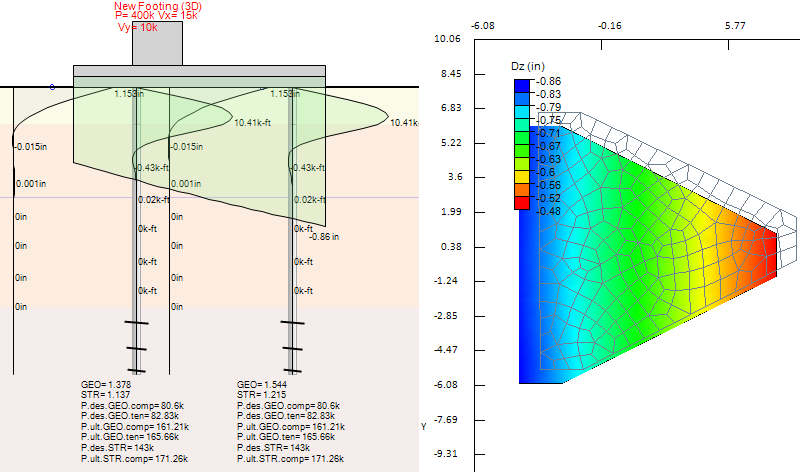Screen dimensions: 800x472
Task: Click the small blue marker on ground line
Action: click(52, 87)
